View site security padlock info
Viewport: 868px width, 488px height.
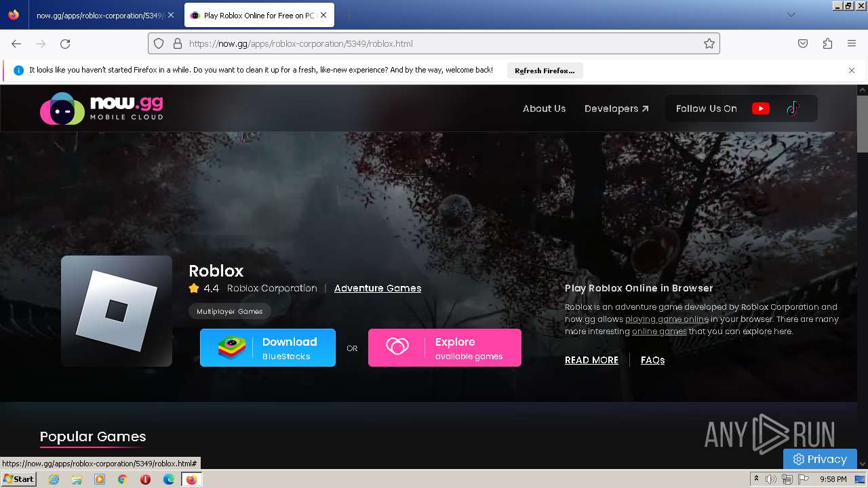click(x=178, y=43)
